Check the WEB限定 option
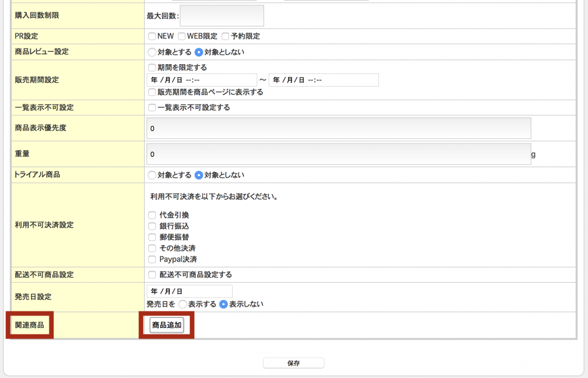Screen dimensions: 588x378 pos(181,37)
